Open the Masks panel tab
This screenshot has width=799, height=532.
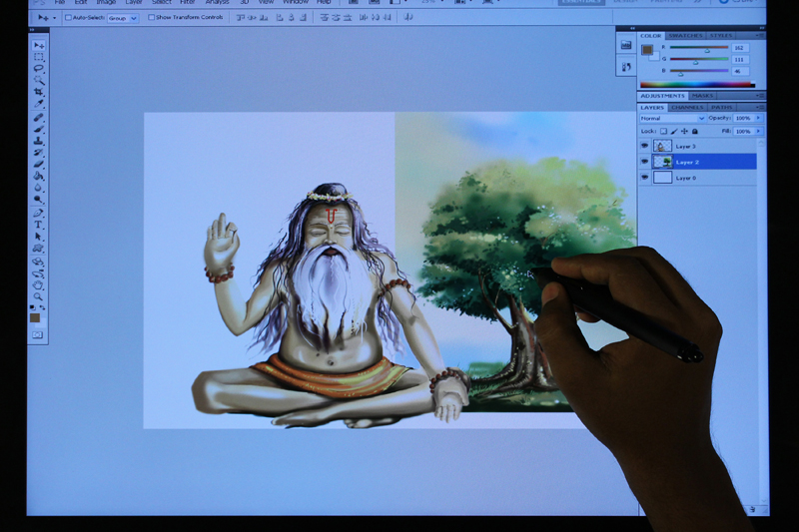(x=702, y=96)
